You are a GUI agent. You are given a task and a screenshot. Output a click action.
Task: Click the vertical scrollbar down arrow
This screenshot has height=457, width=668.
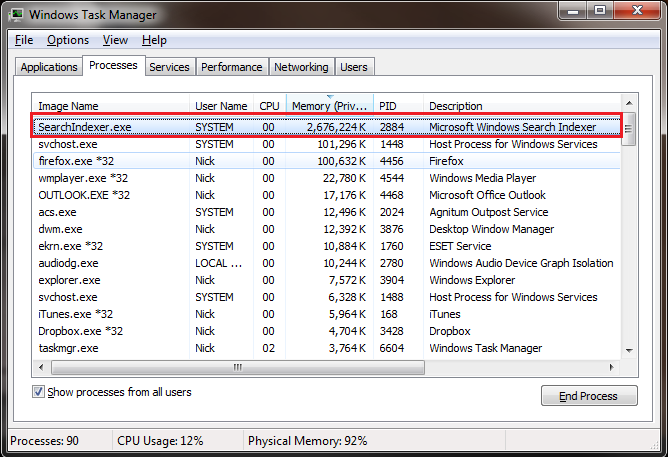click(629, 349)
